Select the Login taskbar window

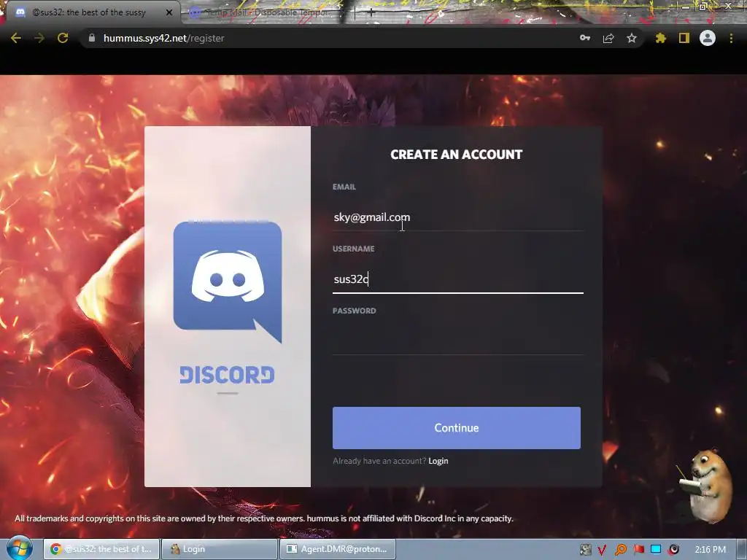pyautogui.click(x=219, y=549)
